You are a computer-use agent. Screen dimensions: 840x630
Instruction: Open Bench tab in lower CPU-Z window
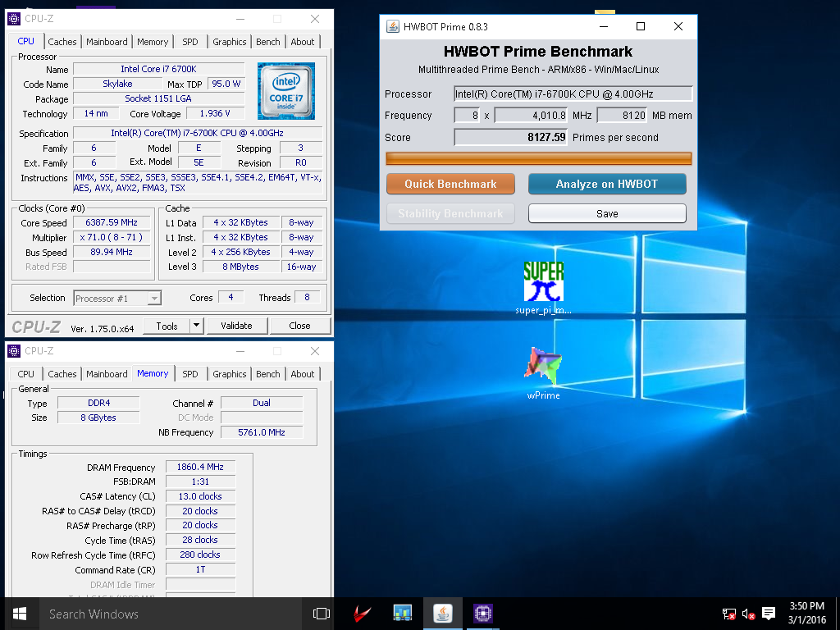click(x=268, y=374)
